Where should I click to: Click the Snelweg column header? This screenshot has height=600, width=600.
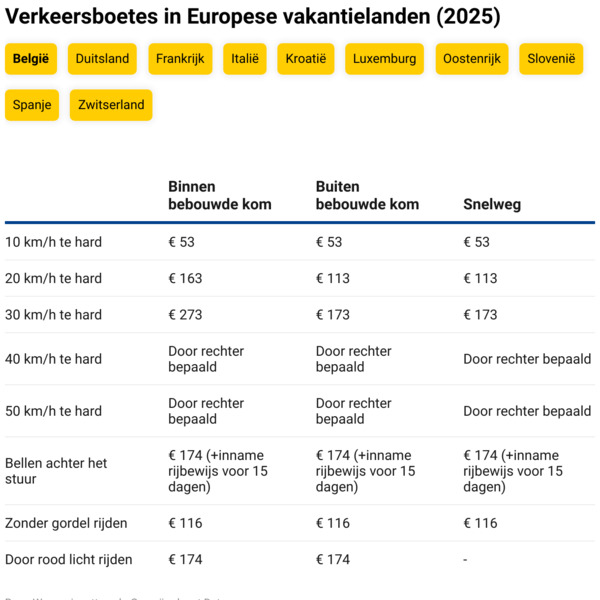tap(492, 204)
